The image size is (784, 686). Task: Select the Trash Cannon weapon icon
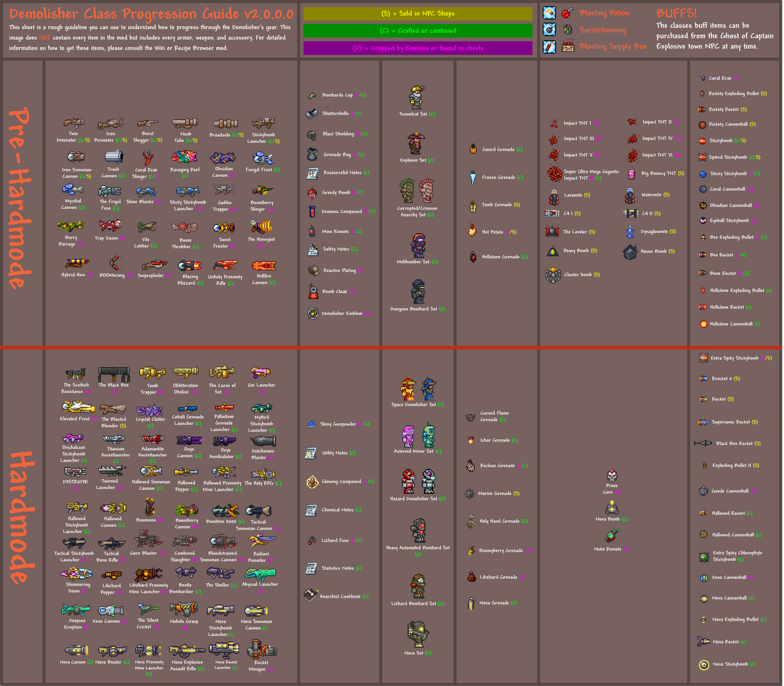click(114, 157)
